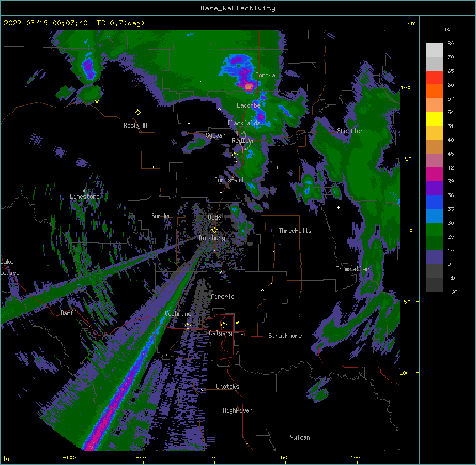Click the yellow diamond marker above RockyMH
476x465 pixels.
[138, 113]
